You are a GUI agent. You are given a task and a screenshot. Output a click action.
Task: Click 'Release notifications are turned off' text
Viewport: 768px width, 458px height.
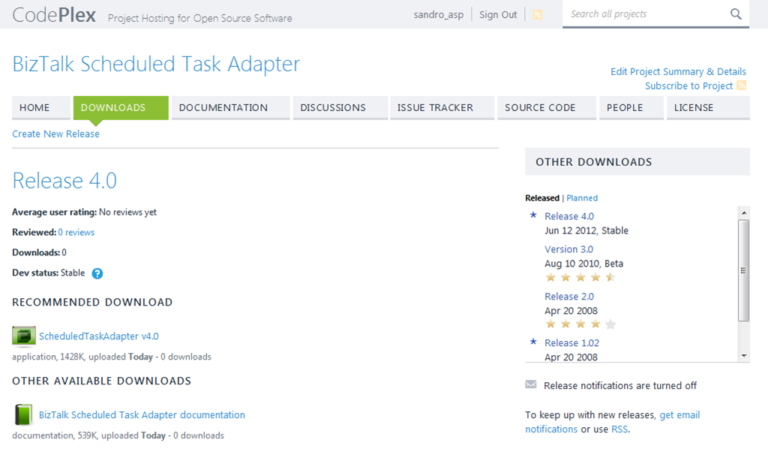(x=620, y=386)
